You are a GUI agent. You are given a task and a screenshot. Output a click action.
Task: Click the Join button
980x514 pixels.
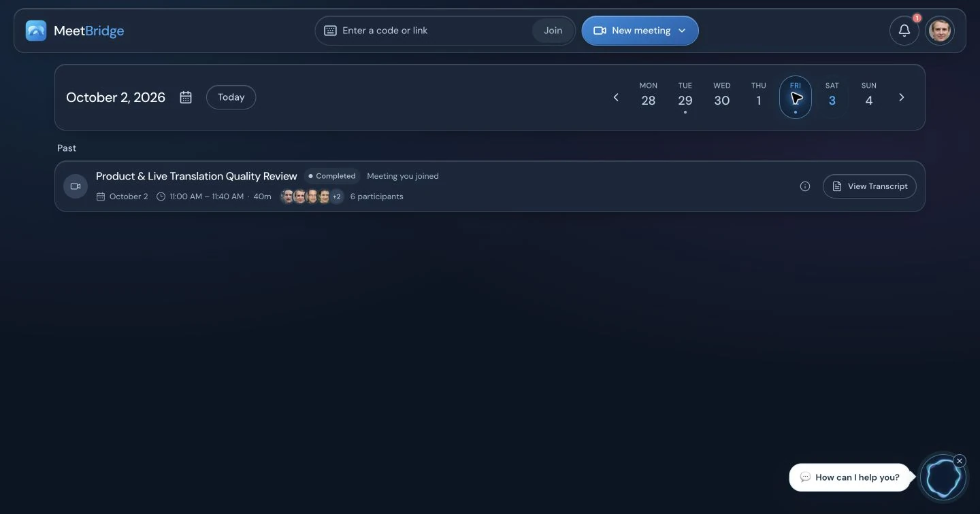click(553, 31)
